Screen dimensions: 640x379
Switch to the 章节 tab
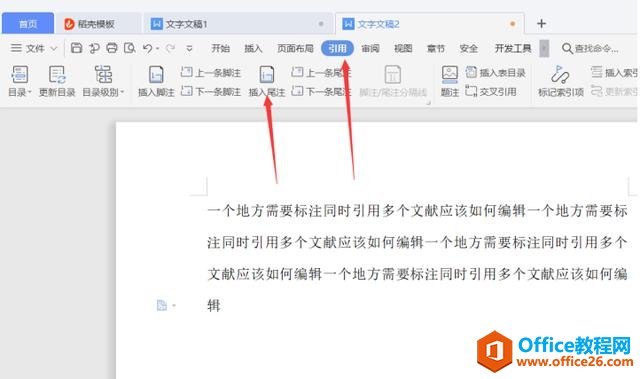tap(436, 49)
